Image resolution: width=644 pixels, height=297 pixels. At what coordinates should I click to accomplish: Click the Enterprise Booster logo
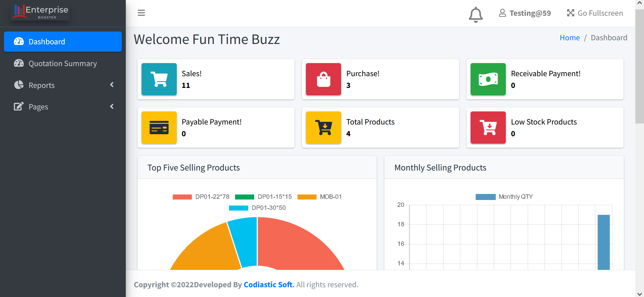click(x=41, y=12)
